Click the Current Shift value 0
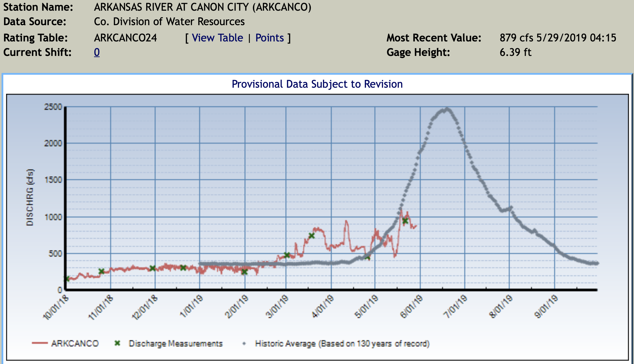This screenshot has width=634, height=364. [97, 52]
